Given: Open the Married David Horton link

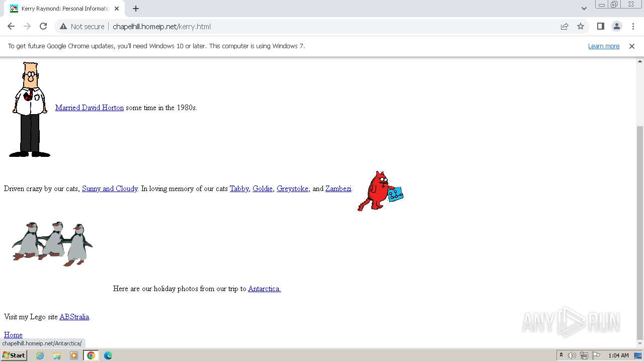Looking at the screenshot, I should tap(90, 108).
